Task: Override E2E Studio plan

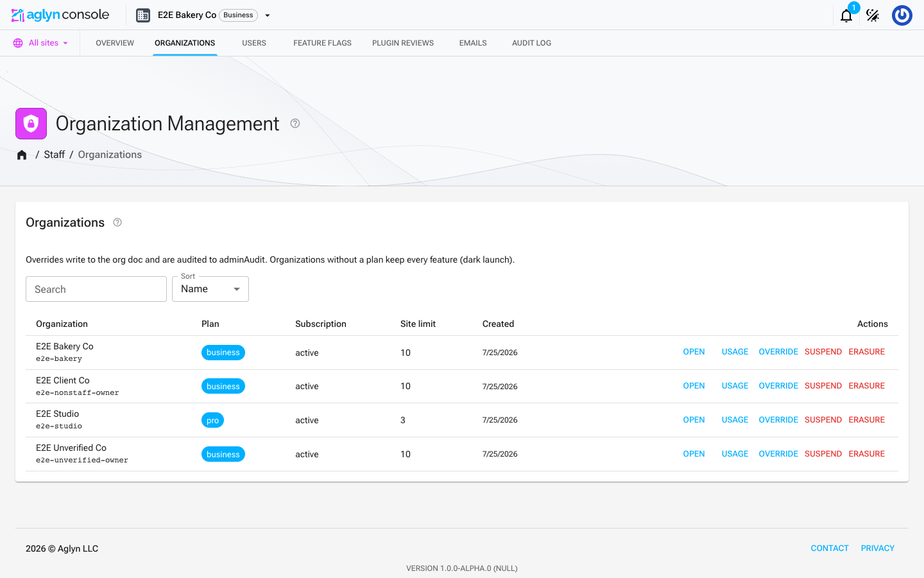Action: 778,420
